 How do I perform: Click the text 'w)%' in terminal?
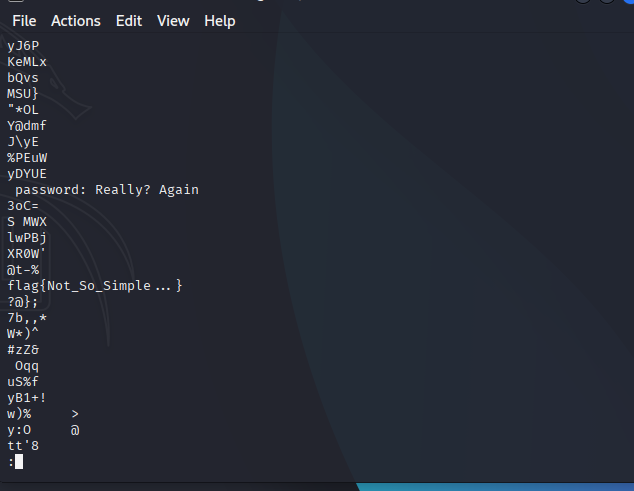(x=19, y=414)
